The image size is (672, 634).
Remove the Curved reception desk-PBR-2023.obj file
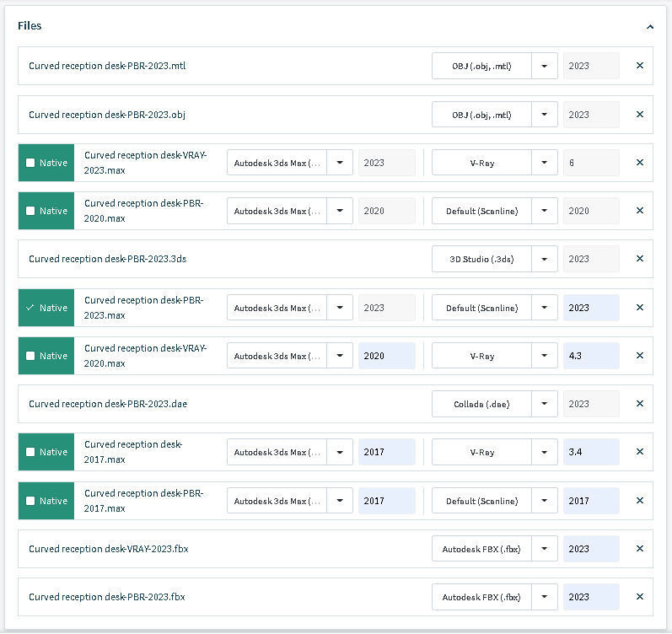(x=640, y=115)
